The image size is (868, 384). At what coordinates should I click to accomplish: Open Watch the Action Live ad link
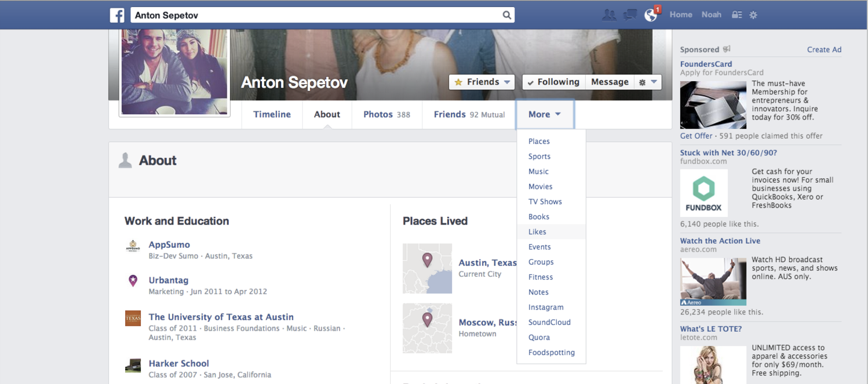(720, 241)
